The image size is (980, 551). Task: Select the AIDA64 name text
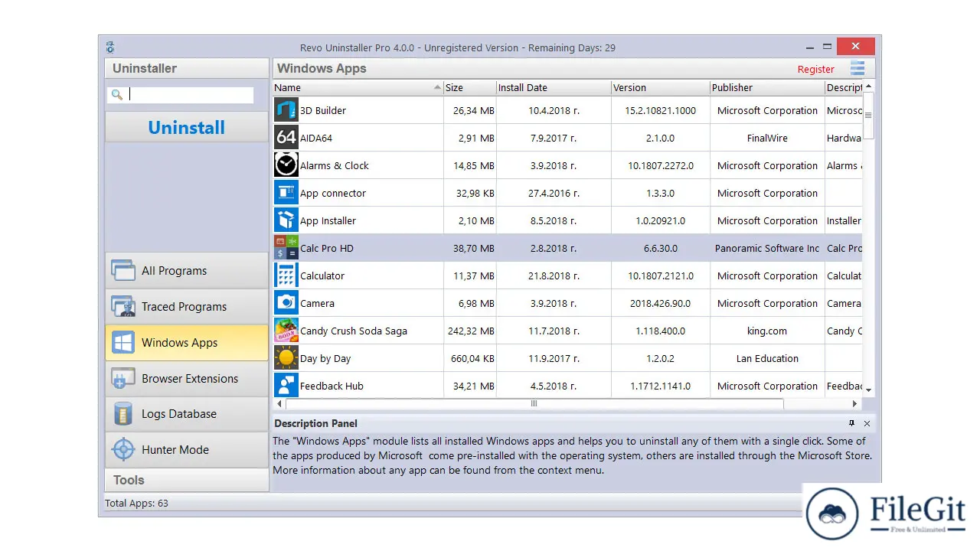(316, 138)
